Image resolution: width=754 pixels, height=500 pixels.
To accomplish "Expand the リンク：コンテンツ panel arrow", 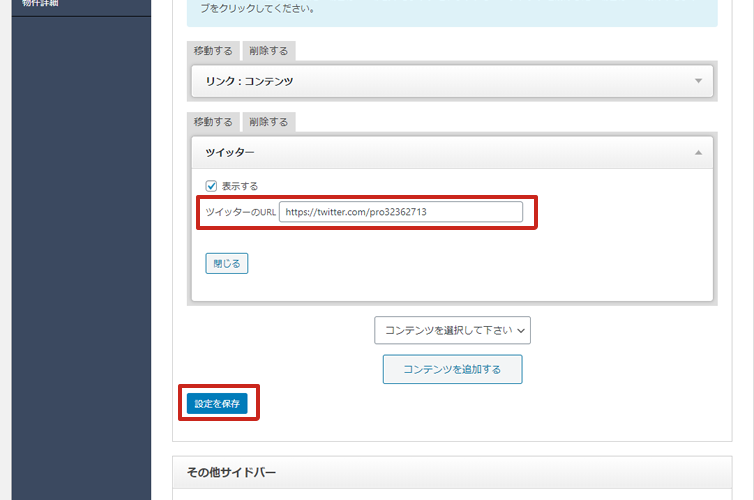I will click(698, 81).
